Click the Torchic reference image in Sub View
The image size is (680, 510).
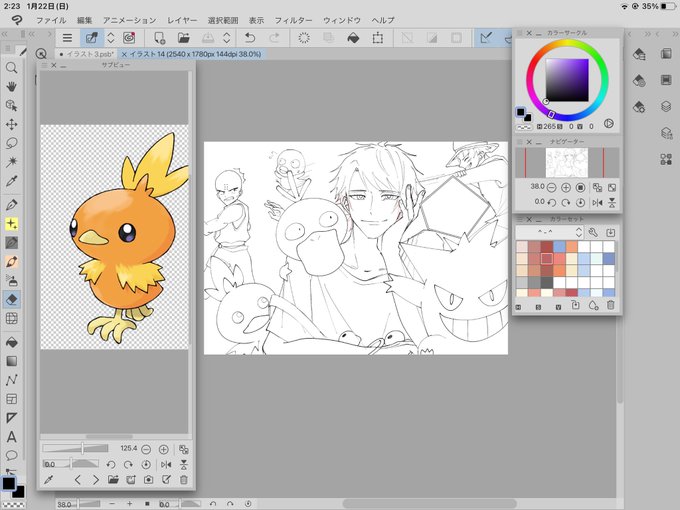pyautogui.click(x=114, y=237)
